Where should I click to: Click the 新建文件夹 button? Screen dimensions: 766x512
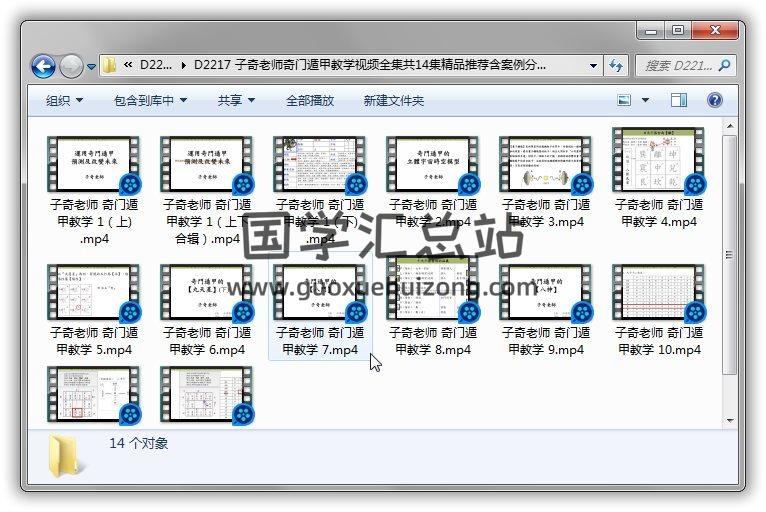(x=394, y=101)
